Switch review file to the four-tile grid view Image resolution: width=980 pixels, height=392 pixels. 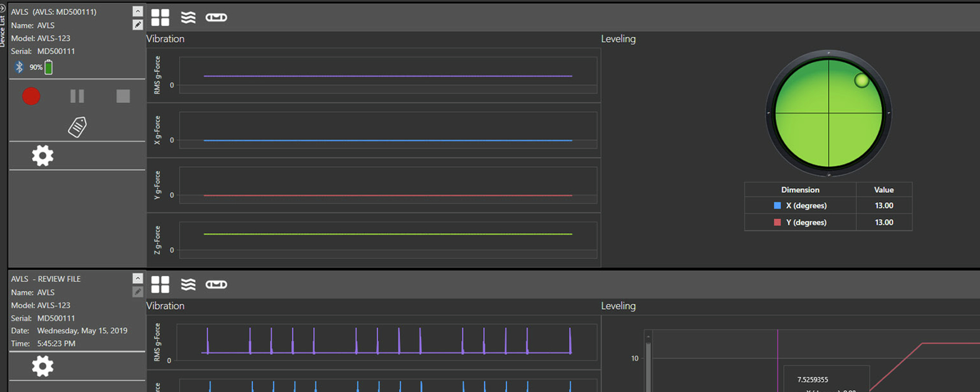click(160, 284)
